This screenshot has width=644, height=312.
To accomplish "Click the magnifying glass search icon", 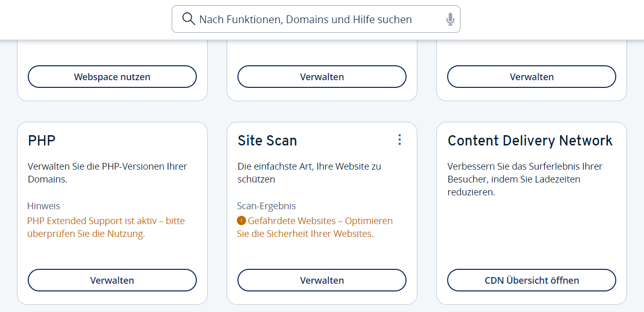I will click(x=189, y=19).
